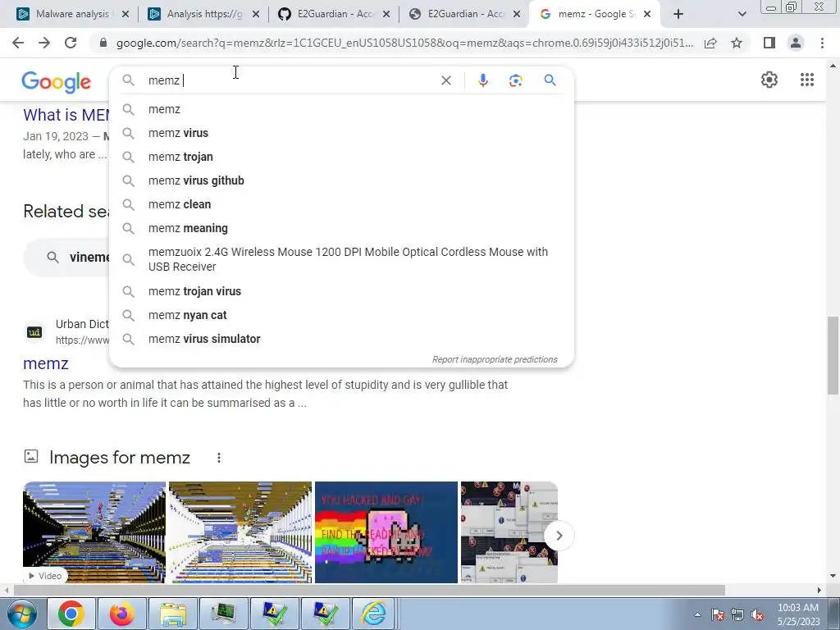Open a new tab with plus button
The width and height of the screenshot is (840, 630).
[x=678, y=14]
